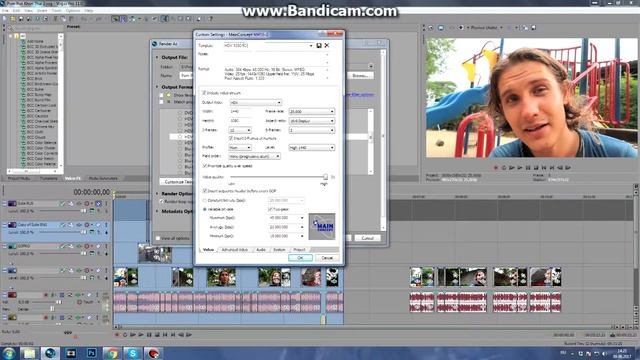Adjust the GOPRO track level slider
Image resolution: width=640 pixels, height=360 pixels.
pyautogui.click(x=84, y=253)
